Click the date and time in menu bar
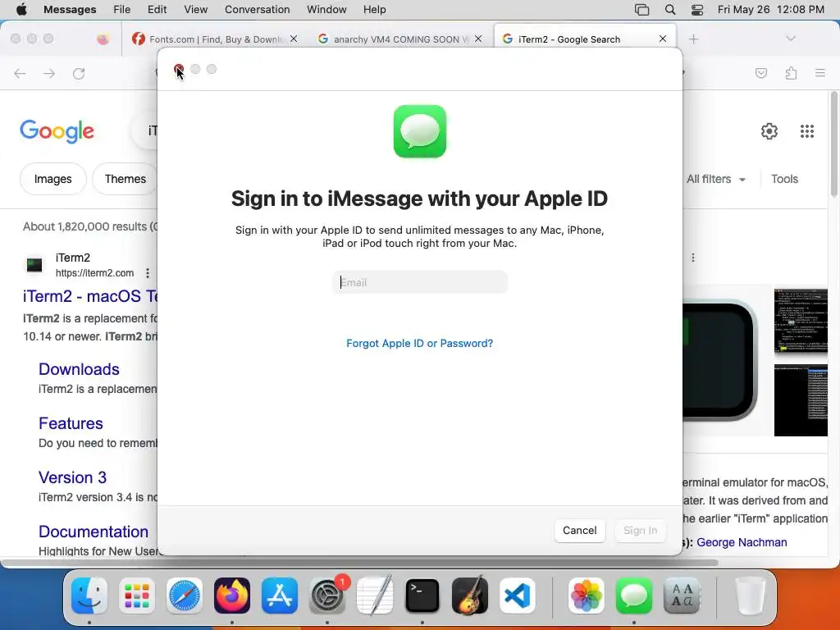The image size is (840, 630). (771, 10)
